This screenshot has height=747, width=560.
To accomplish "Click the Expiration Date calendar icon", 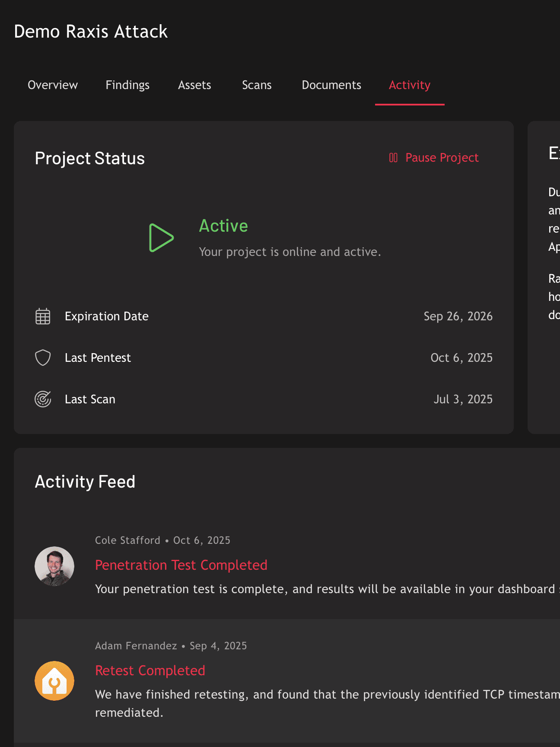I will [43, 316].
